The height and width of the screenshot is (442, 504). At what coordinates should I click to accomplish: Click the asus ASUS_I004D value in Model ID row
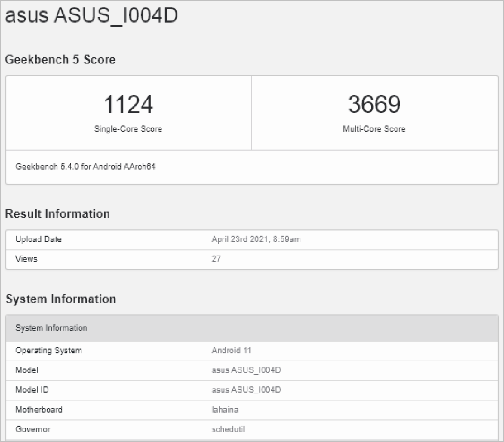point(246,390)
